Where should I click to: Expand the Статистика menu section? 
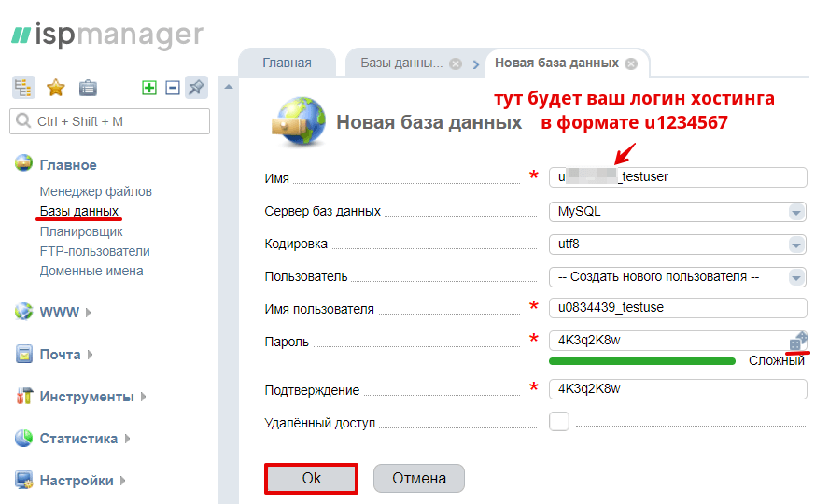click(x=127, y=439)
